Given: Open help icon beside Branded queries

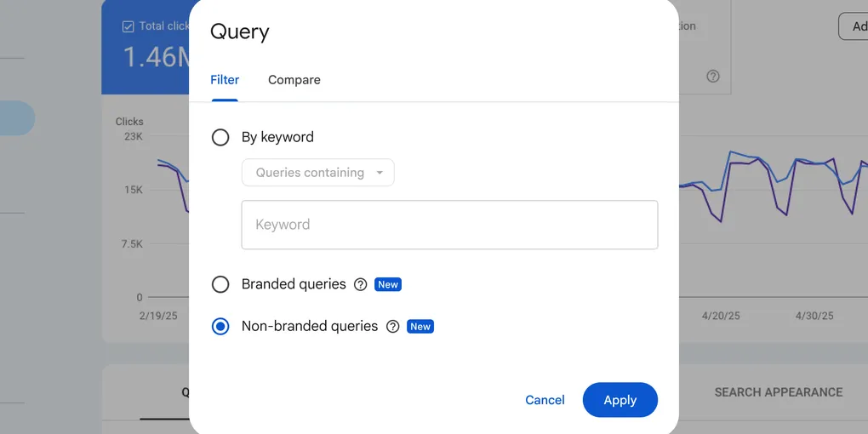Looking at the screenshot, I should [x=360, y=284].
